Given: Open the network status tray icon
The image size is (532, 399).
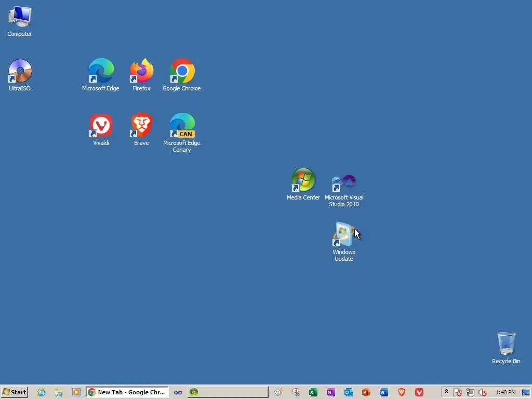Looking at the screenshot, I should (x=470, y=393).
